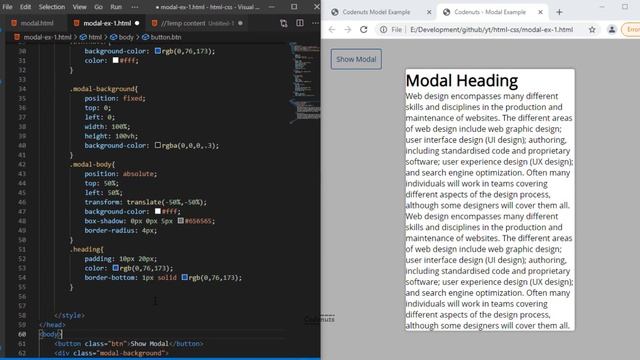Switch to the //Temp content Untitled-1 tab
The width and height of the screenshot is (640, 360).
(198, 23)
